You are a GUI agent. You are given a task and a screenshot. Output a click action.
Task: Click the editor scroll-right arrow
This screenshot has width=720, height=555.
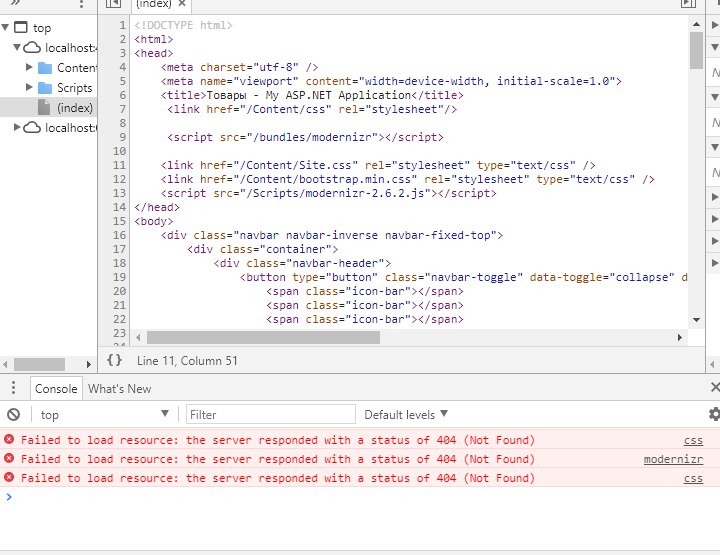pyautogui.click(x=680, y=337)
